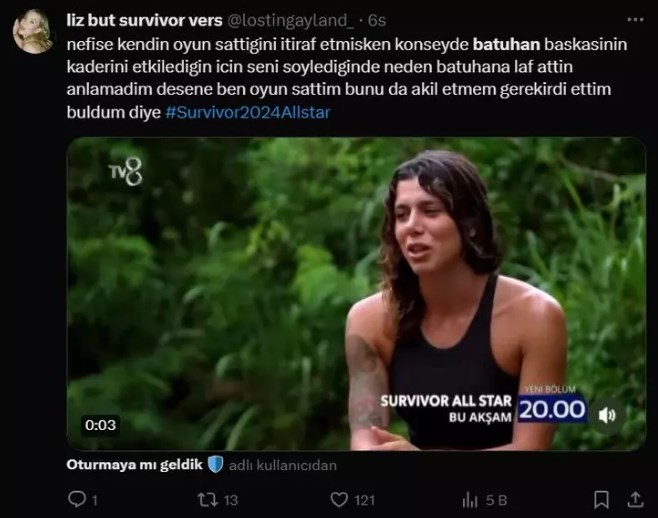Open the @lostingayland_ username handle
Viewport: 658px width, 518px height.
point(291,20)
